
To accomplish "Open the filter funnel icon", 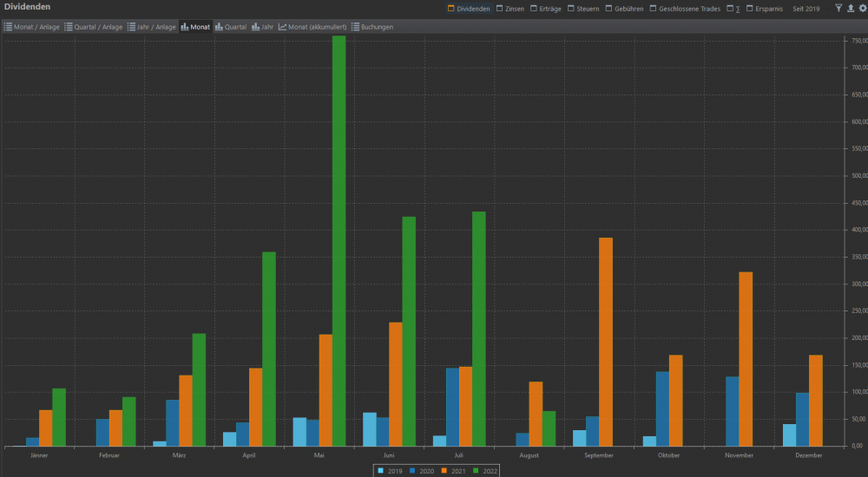I will pos(838,9).
